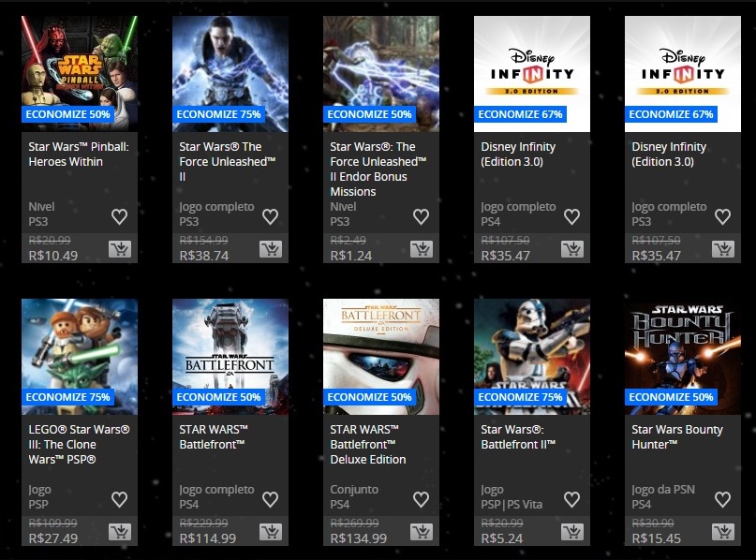The height and width of the screenshot is (560, 756).
Task: Open STAR WARS Battlefront full game title
Action: (214, 436)
